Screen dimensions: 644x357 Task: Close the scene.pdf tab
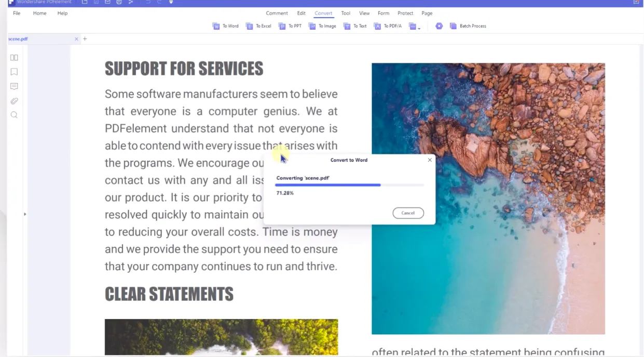77,39
